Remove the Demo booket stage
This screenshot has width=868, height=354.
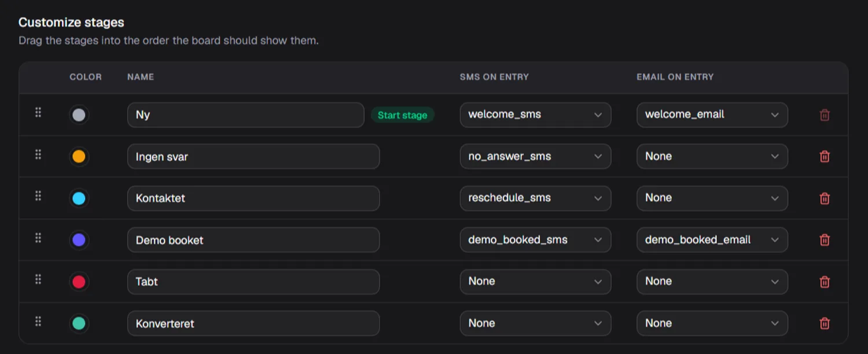point(825,239)
